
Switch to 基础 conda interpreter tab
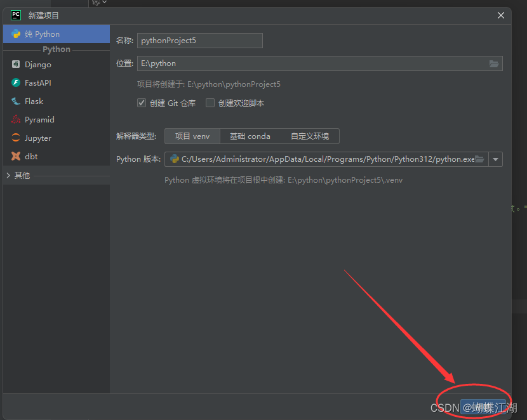pyautogui.click(x=250, y=136)
